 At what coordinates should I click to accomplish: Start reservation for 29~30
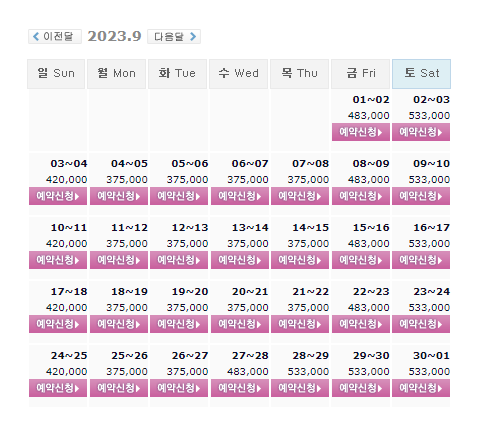pyautogui.click(x=361, y=388)
